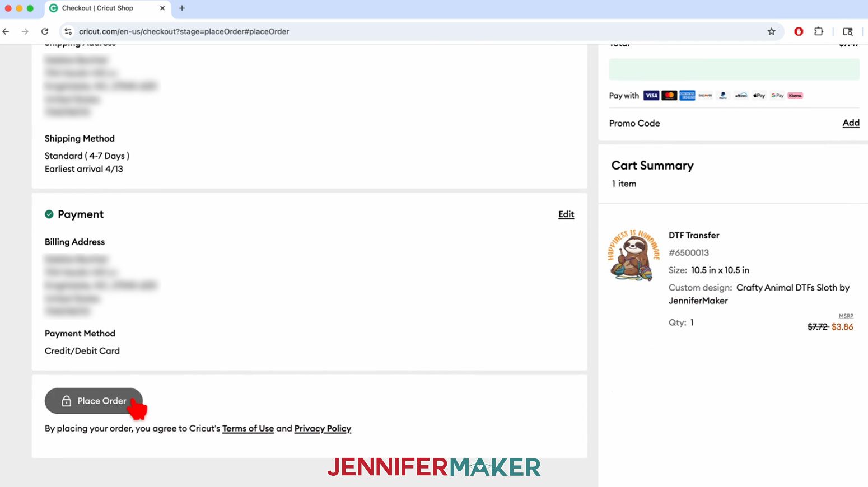Screen dimensions: 868x487
Task: Click the Discover payment icon
Action: 705,96
